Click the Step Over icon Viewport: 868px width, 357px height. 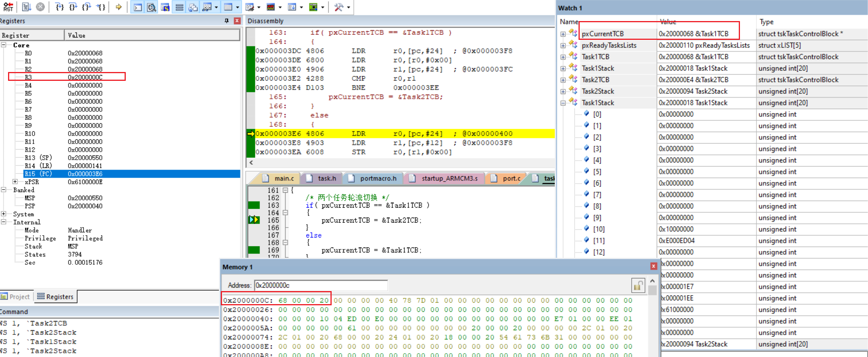[73, 7]
